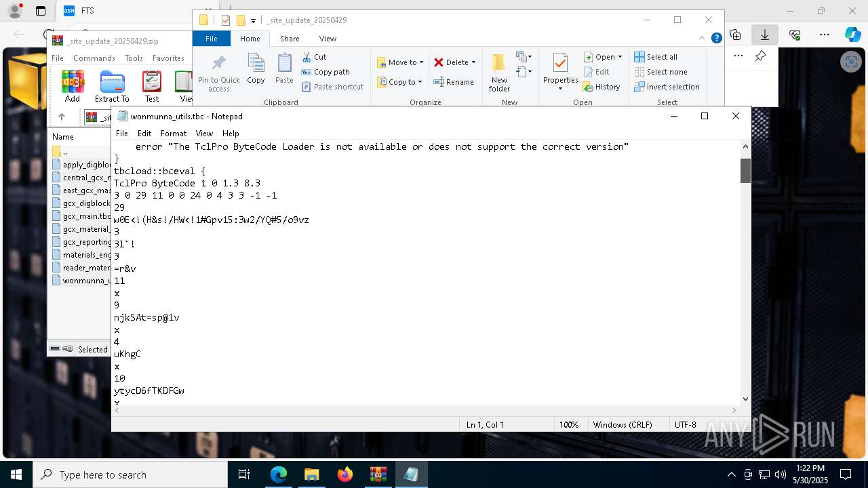868x488 pixels.
Task: Click Notepad vertical scrollbar thumb
Action: [x=745, y=171]
